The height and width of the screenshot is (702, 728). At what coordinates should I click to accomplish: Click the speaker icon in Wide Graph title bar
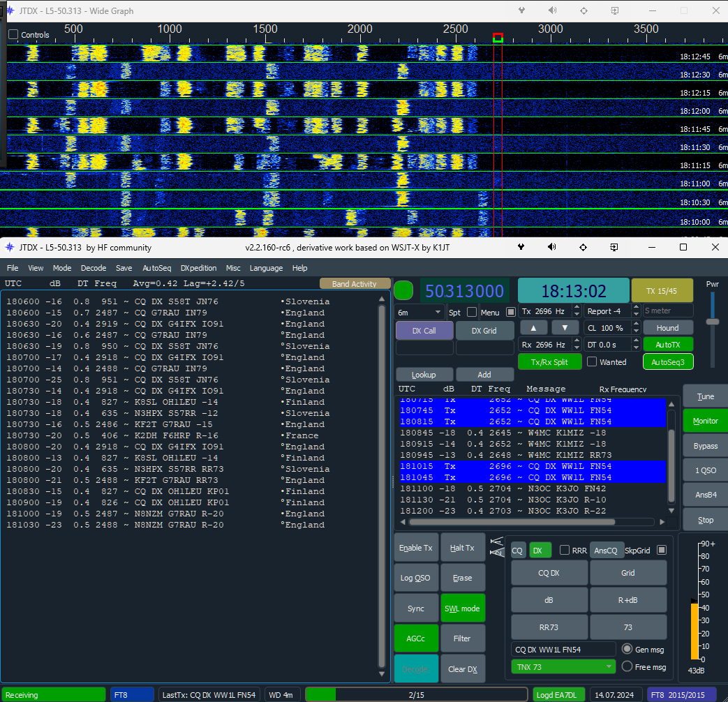tap(553, 10)
